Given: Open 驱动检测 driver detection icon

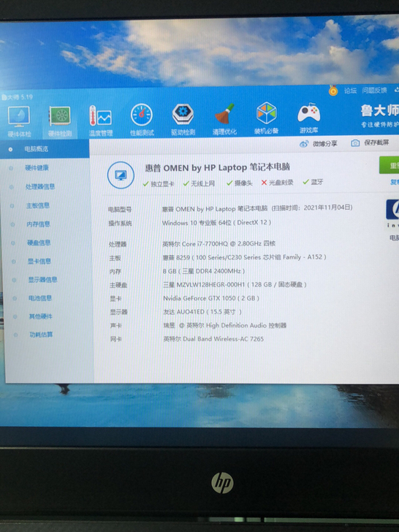Looking at the screenshot, I should click(183, 119).
